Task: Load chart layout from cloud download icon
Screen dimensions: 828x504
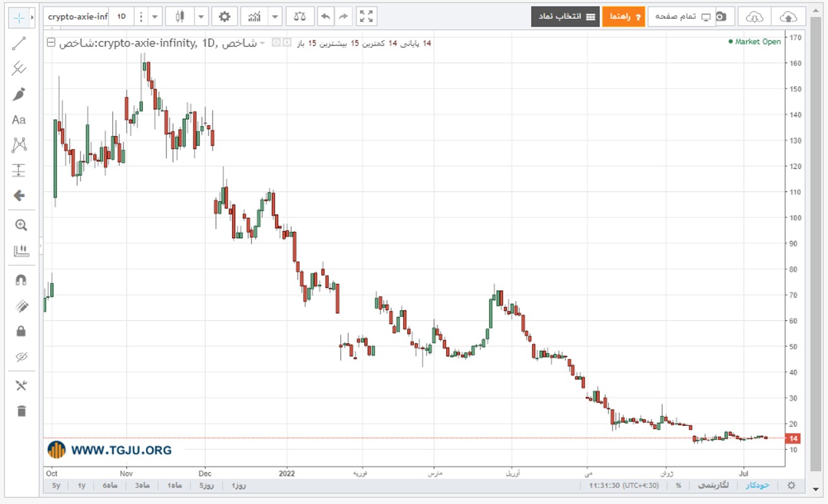Action: coord(754,17)
